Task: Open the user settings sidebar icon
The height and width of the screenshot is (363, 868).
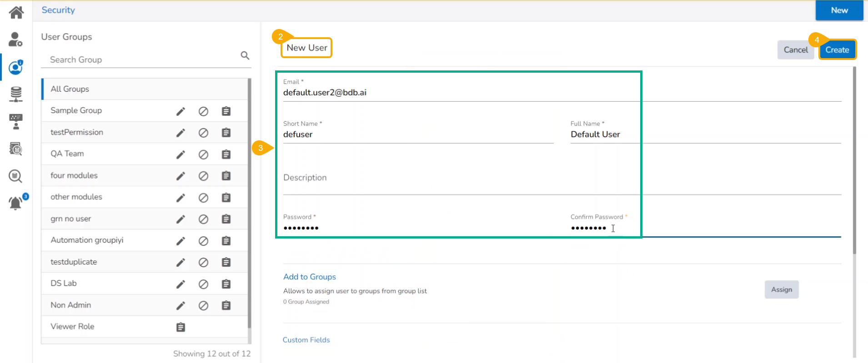Action: 15,40
